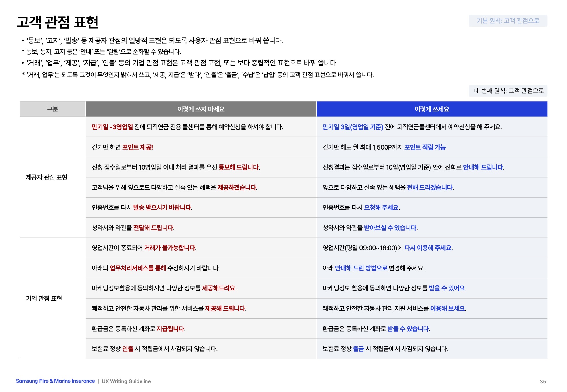Image resolution: width=567 pixels, height=392 pixels.
Task: Click the blue text '만기일 3일(영업일 기준)'
Action: point(352,127)
